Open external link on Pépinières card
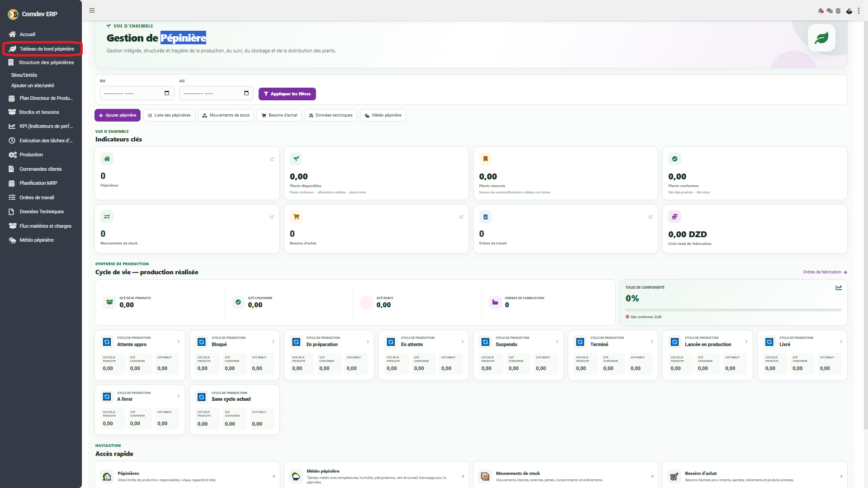 coord(272,159)
